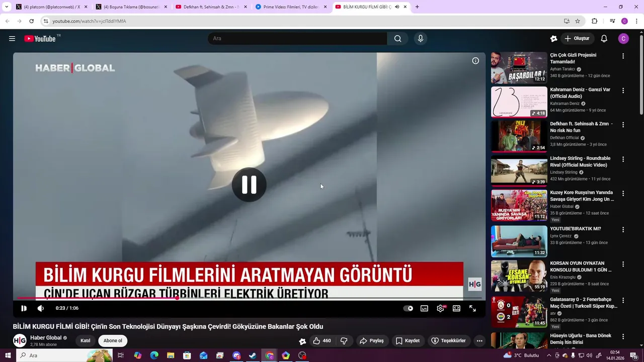Open the player settings gear
Screen dimensions: 644x362
(441, 308)
